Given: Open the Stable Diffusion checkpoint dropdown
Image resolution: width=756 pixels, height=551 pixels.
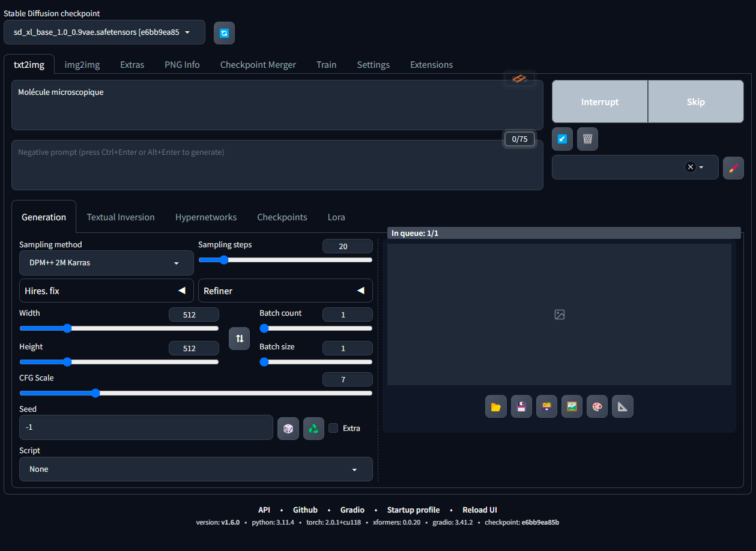Looking at the screenshot, I should tap(104, 32).
